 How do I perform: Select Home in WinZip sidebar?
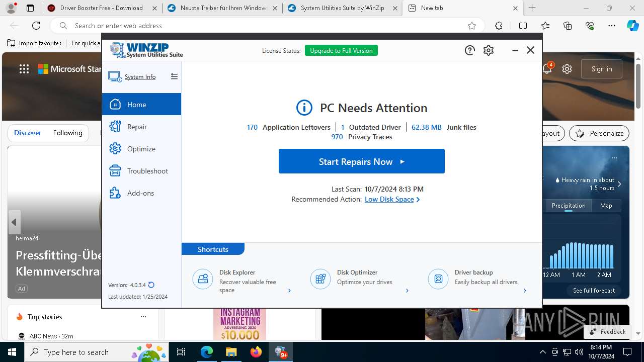coord(141,104)
